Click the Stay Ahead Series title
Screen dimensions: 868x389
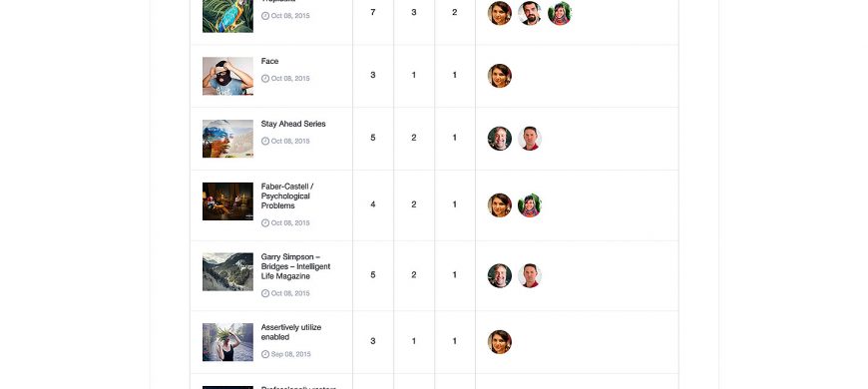tap(293, 124)
